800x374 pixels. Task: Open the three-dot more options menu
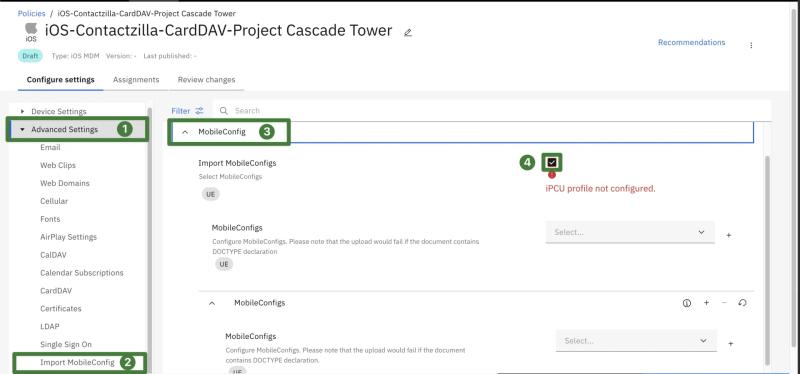coord(751,45)
